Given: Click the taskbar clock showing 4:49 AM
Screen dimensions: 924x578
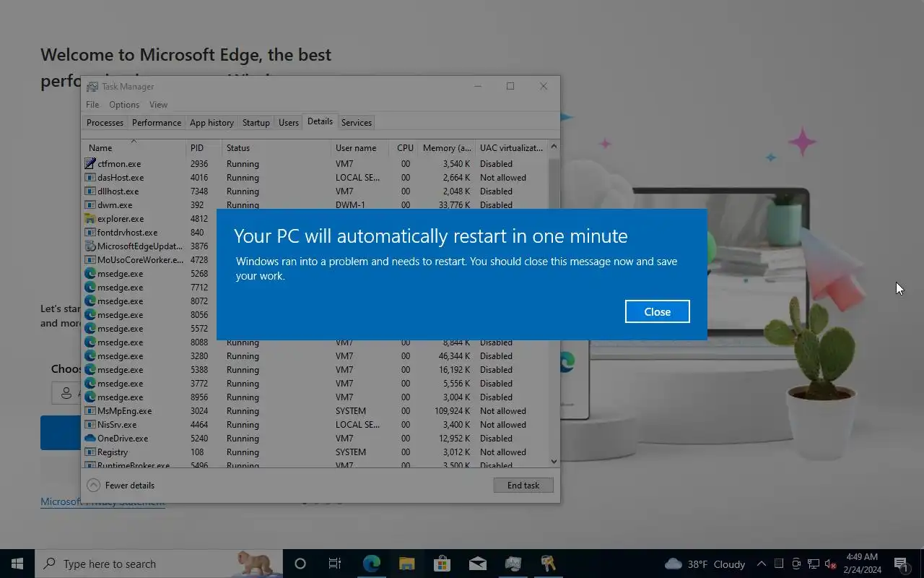Looking at the screenshot, I should 863,564.
